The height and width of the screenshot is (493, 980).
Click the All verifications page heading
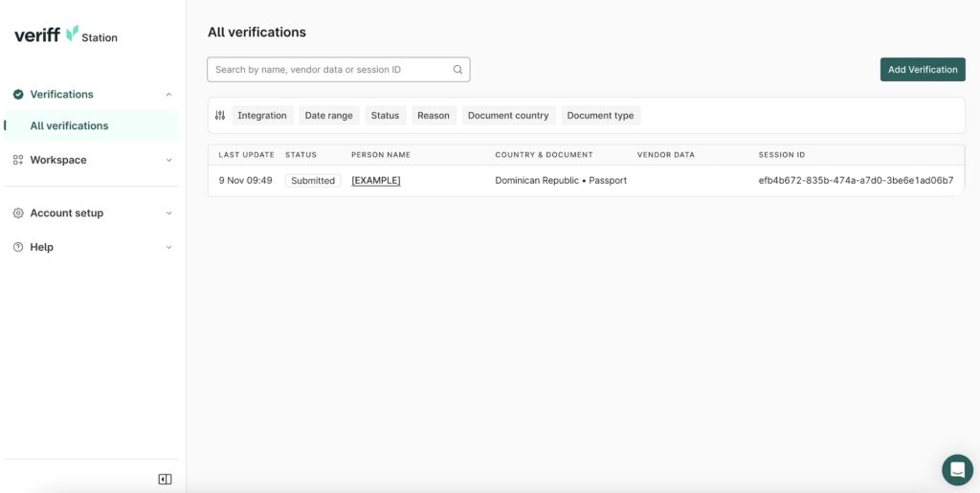tap(256, 32)
